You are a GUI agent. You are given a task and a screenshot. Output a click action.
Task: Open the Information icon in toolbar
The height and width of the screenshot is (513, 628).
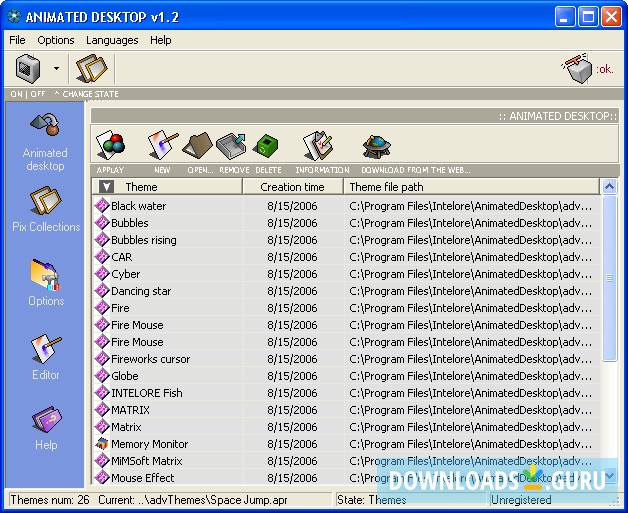318,147
